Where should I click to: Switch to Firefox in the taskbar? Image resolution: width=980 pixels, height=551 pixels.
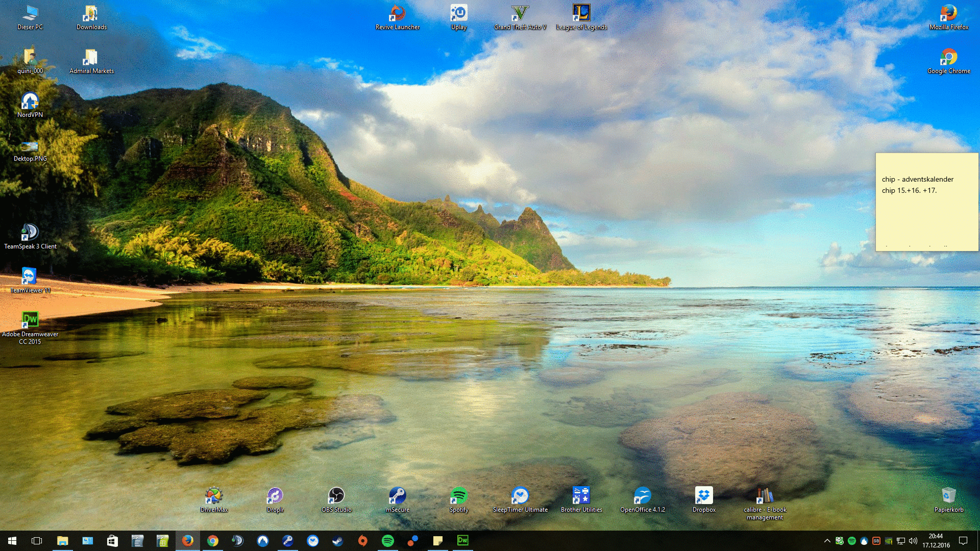click(x=187, y=541)
